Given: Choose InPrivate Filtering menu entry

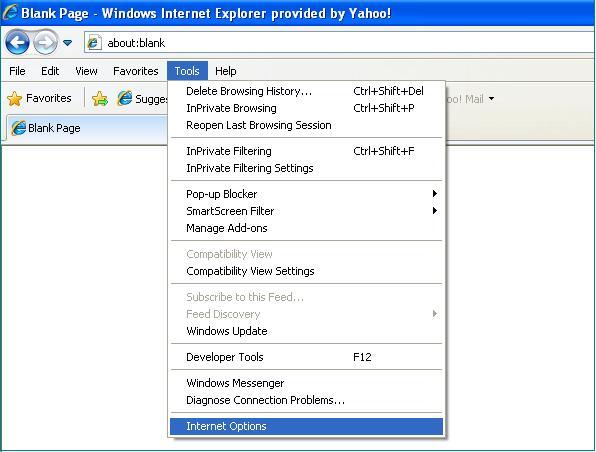Looking at the screenshot, I should tap(306, 151).
